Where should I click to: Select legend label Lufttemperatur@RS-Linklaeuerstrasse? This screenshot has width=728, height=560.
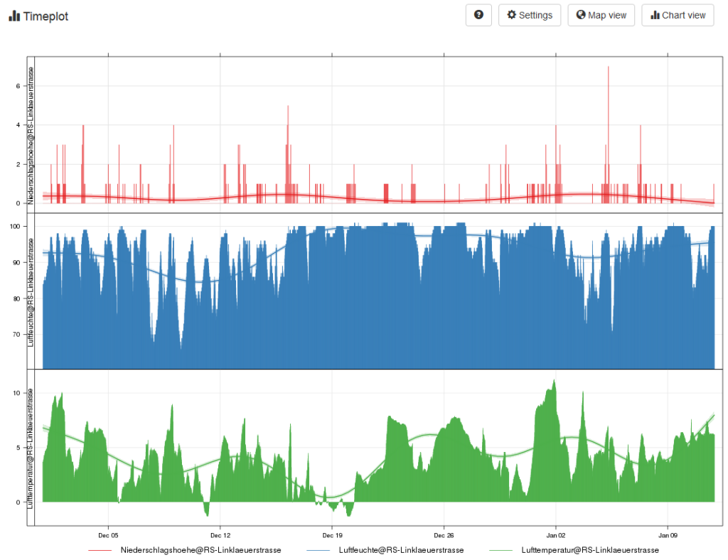coord(590,550)
